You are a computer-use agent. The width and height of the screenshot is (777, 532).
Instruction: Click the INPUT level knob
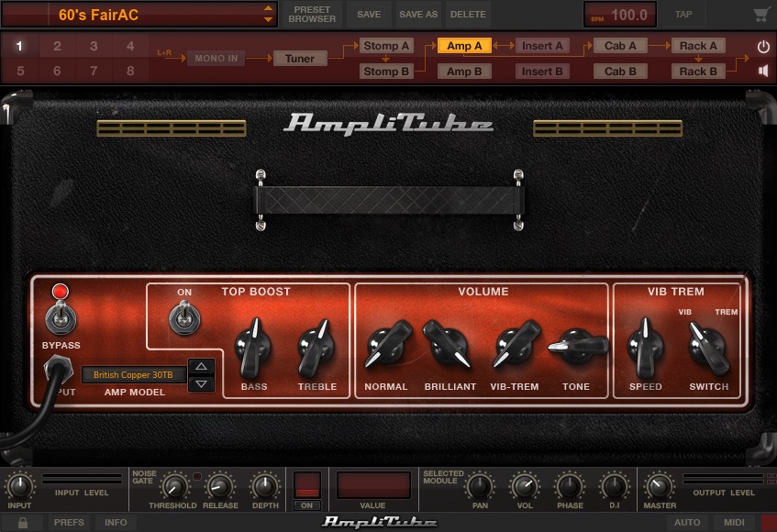point(20,486)
